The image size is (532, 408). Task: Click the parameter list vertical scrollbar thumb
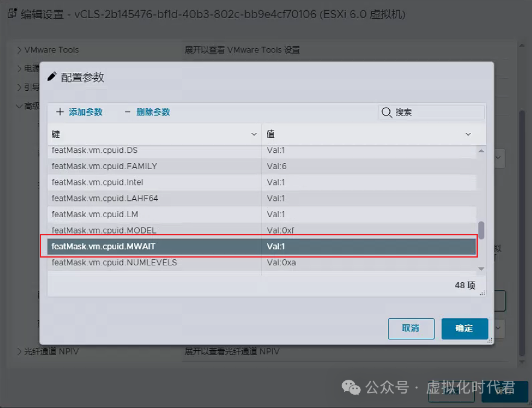481,230
